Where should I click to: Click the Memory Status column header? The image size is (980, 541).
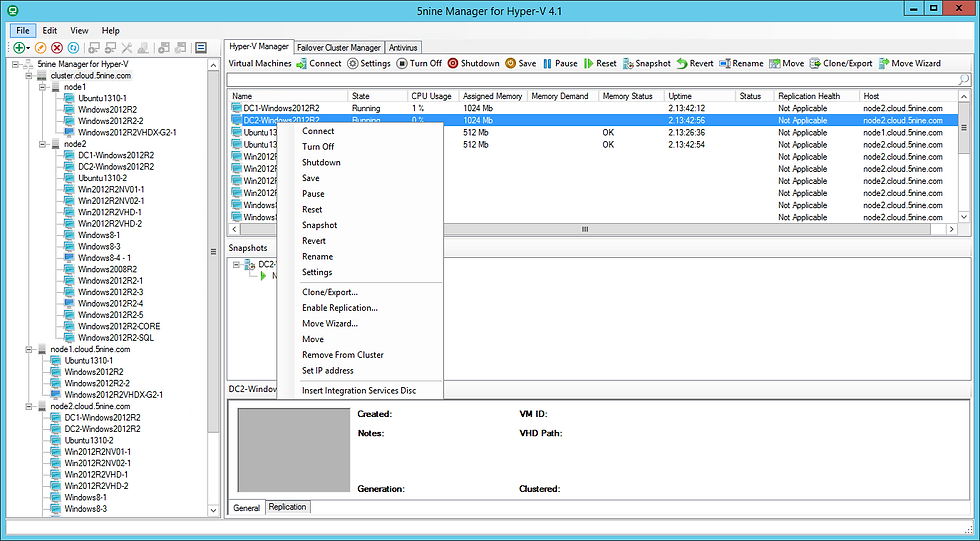pyautogui.click(x=631, y=96)
